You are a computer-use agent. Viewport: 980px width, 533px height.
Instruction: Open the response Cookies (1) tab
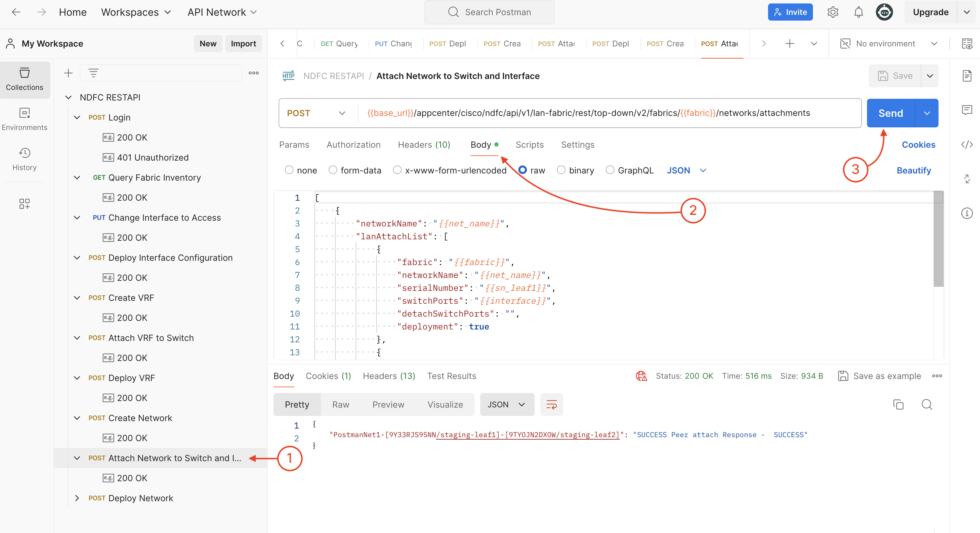pos(328,376)
